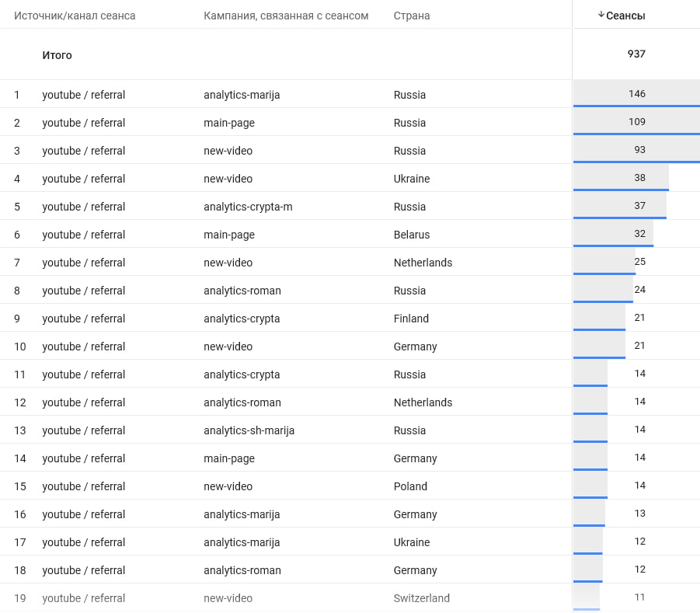Click the sessions value 38 for Ukraine

[x=639, y=178]
